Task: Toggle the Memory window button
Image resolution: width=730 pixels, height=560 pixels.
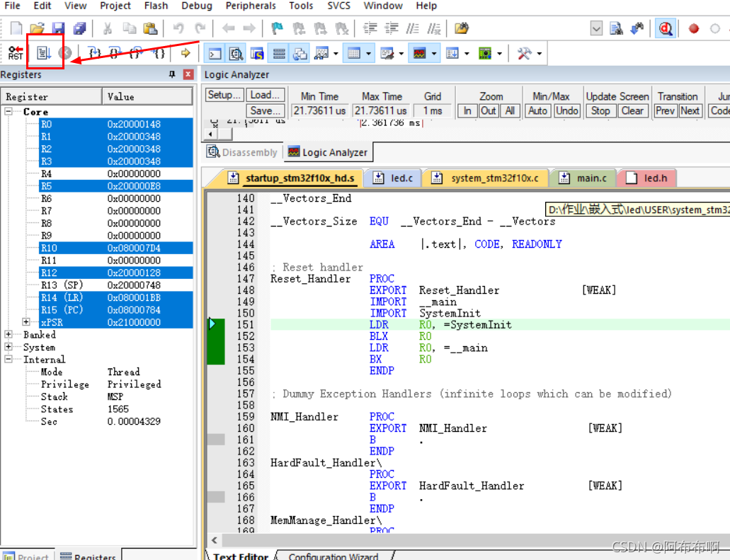Action: point(354,54)
